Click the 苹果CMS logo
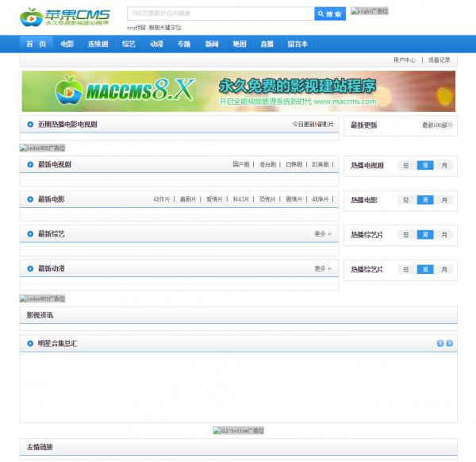Screen dimensions: 476x462 coord(65,17)
